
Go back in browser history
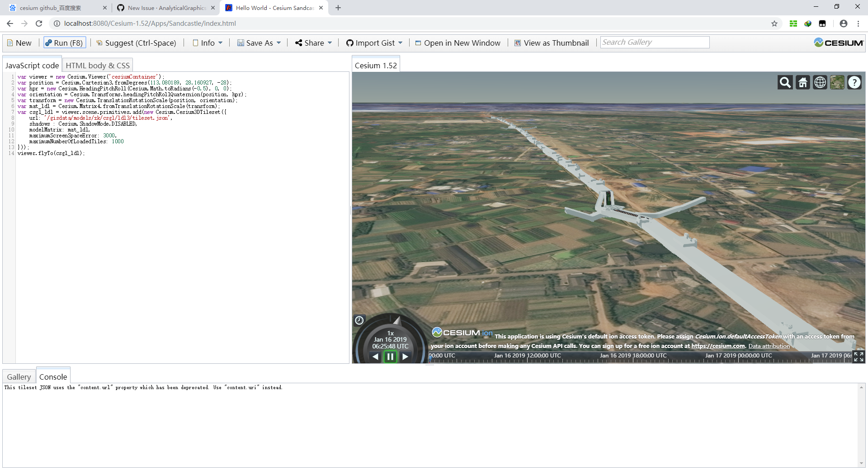(x=10, y=23)
